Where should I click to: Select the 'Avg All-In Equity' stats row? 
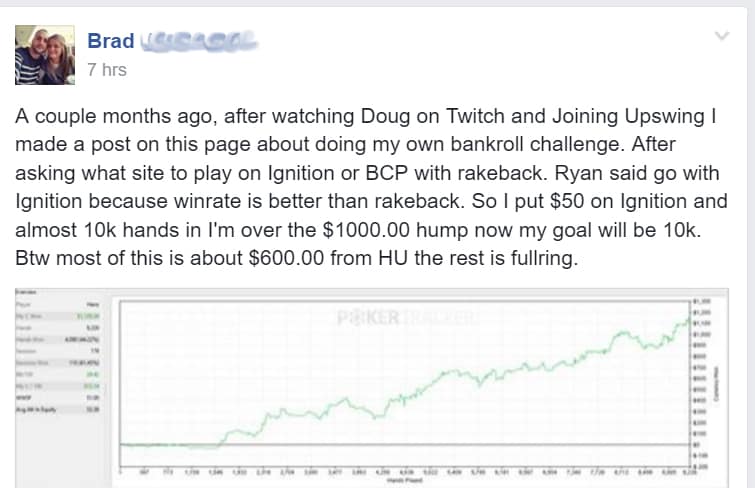[x=58, y=409]
